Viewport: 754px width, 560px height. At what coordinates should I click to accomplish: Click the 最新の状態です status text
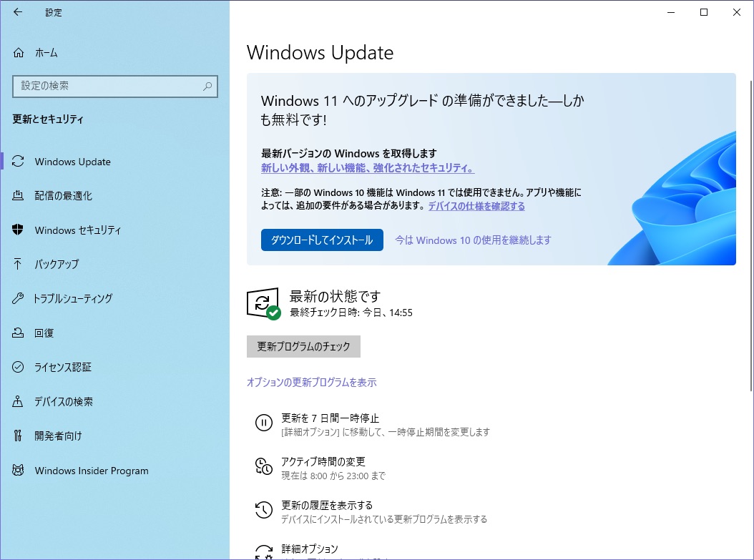point(336,296)
